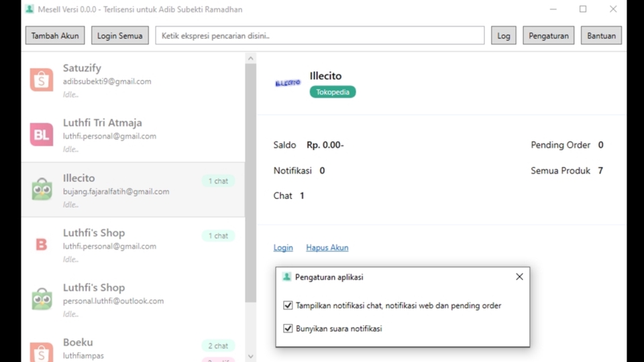
Task: Click the Hapus Akun link
Action: coord(327,247)
